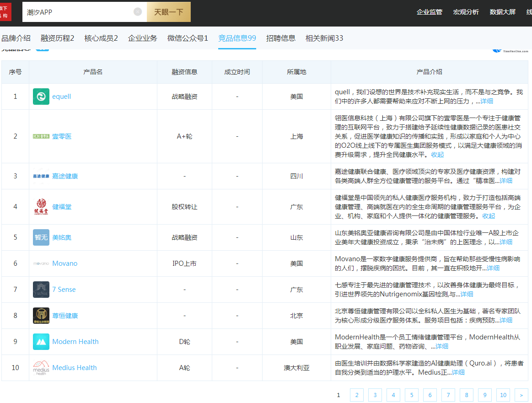Screen dimensions: 532x403
Task: Go to page 6 of results
Action: point(430,395)
